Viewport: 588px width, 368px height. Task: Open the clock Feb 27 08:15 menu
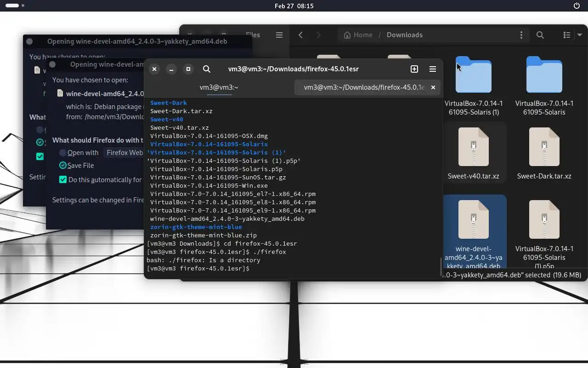tap(294, 6)
